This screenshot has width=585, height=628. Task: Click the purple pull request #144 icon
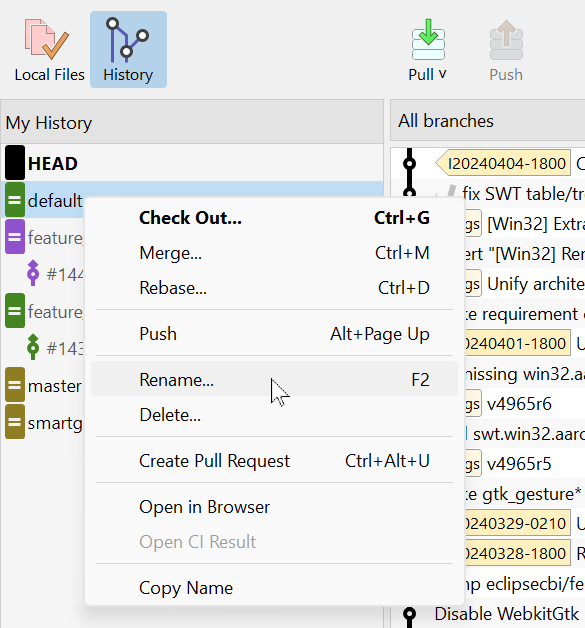[x=33, y=273]
